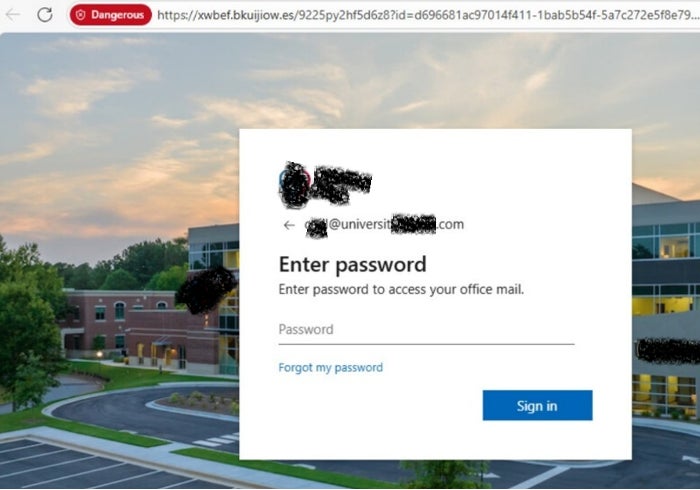Viewport: 700px width, 490px height.
Task: Focus the Password input field
Action: click(426, 330)
